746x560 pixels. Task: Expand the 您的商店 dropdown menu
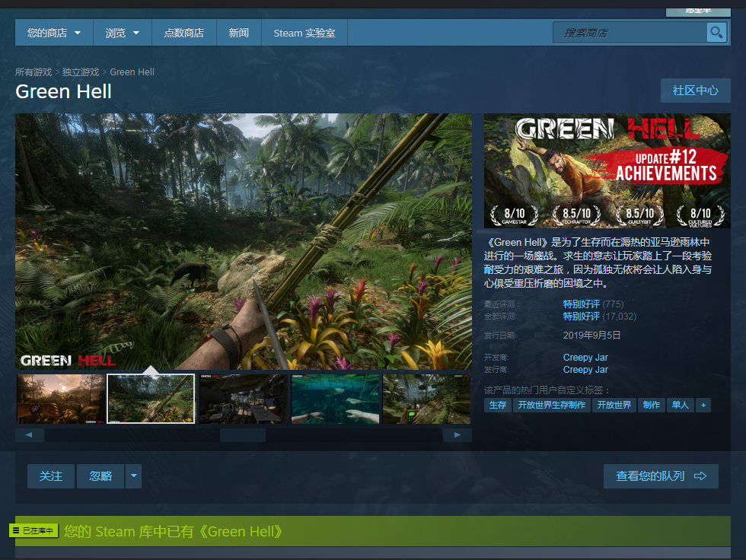point(54,33)
